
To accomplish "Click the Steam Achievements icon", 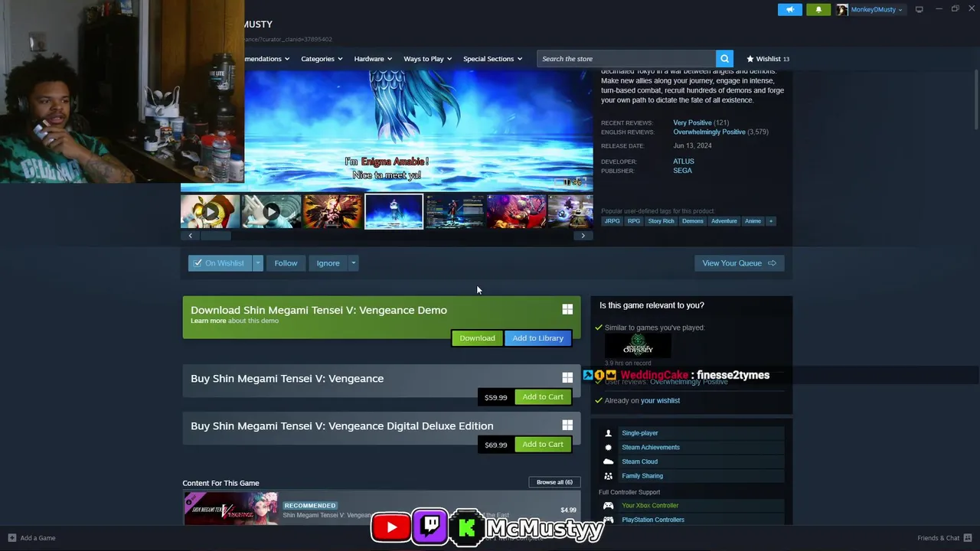I will (609, 448).
